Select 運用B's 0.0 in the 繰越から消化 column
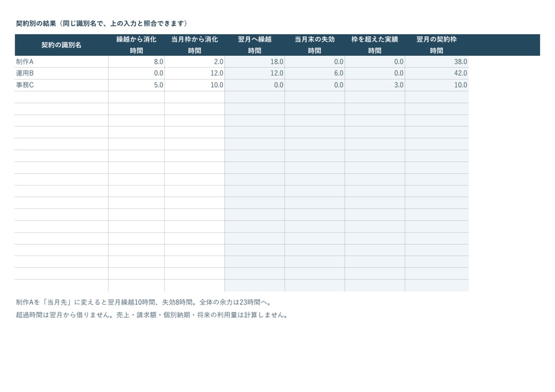 pyautogui.click(x=136, y=73)
